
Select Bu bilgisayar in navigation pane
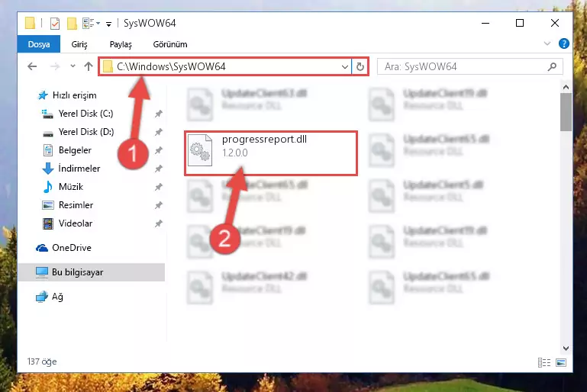92,272
